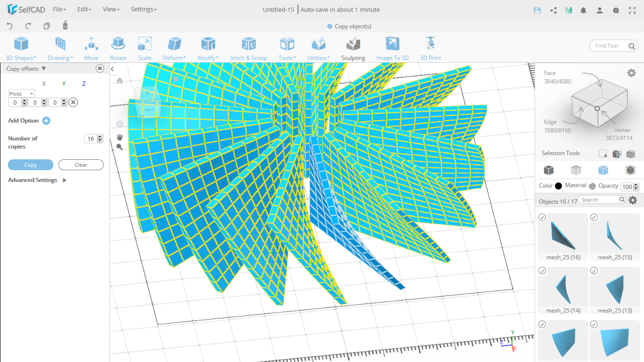Close the Copy offsets panel

tap(100, 68)
